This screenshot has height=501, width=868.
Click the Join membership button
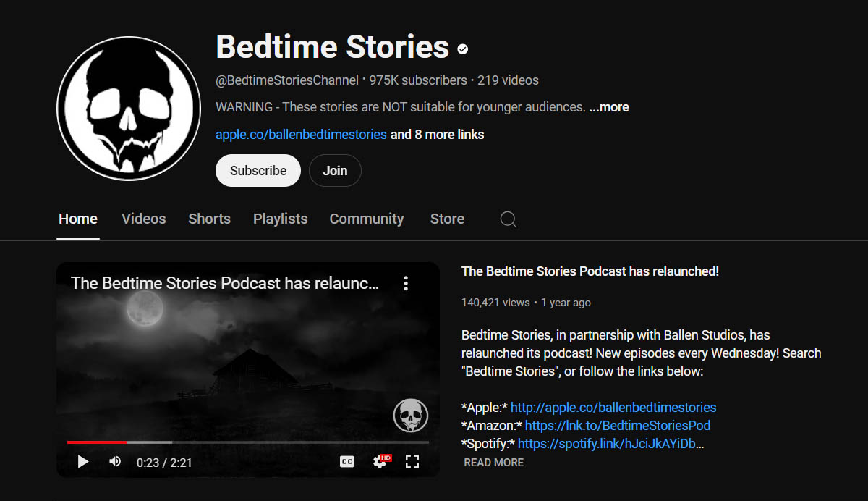[335, 171]
